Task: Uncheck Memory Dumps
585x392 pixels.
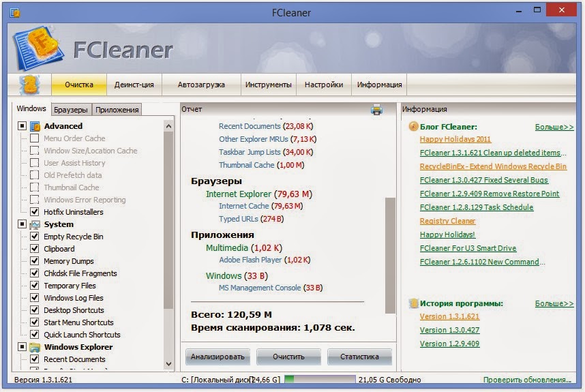Action: click(34, 261)
